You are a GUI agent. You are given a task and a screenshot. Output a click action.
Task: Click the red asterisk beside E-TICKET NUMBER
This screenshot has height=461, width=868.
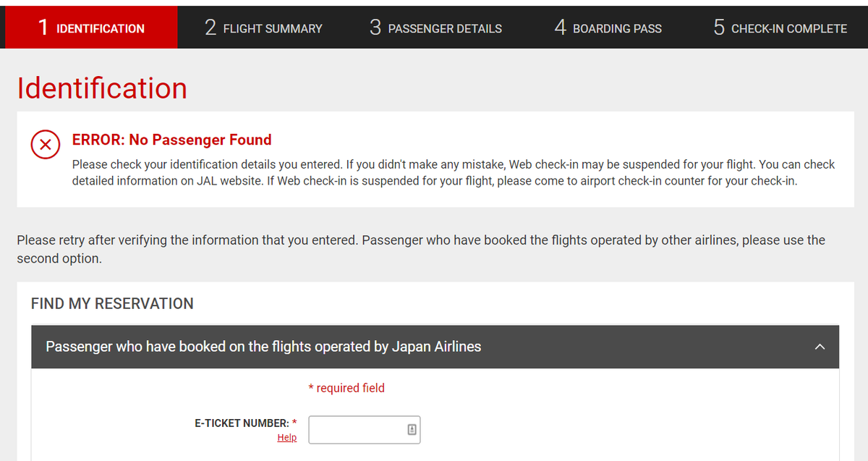coord(294,422)
